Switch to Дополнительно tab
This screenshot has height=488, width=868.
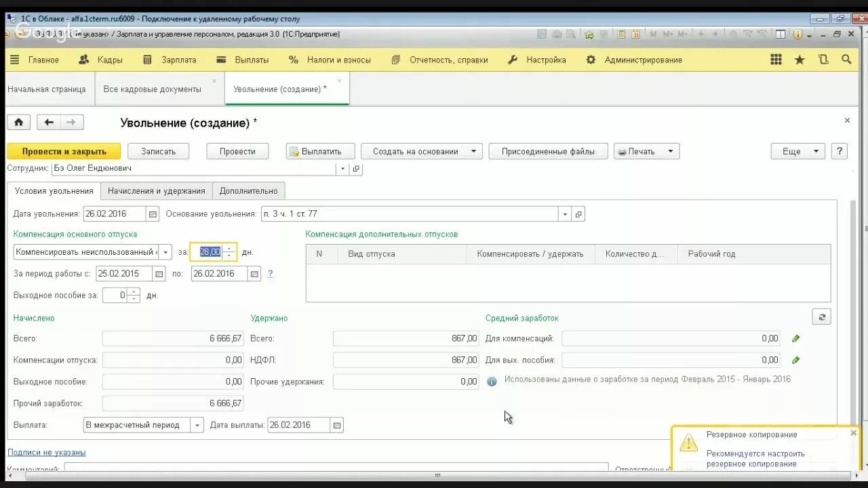pos(249,191)
